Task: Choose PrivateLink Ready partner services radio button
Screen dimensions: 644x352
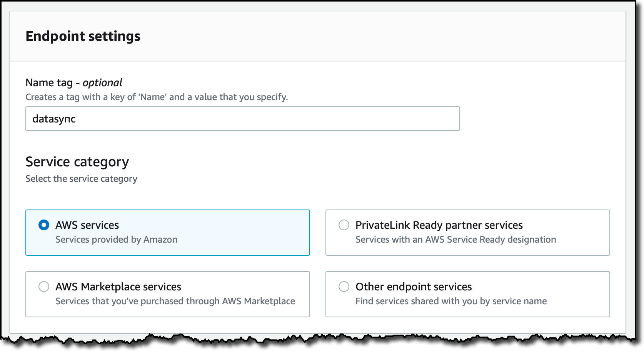Action: point(344,225)
